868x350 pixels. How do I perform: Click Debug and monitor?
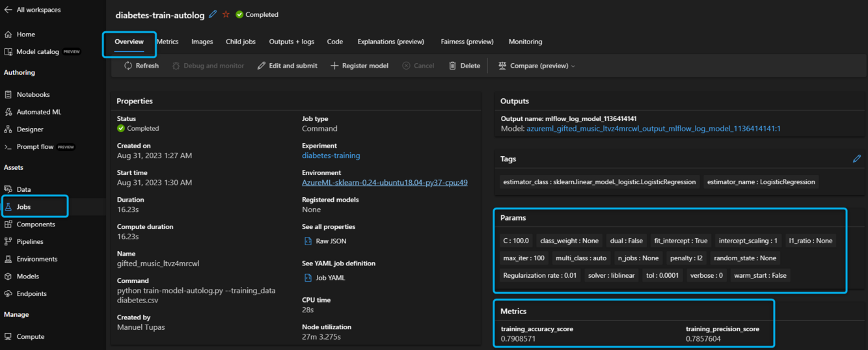208,66
